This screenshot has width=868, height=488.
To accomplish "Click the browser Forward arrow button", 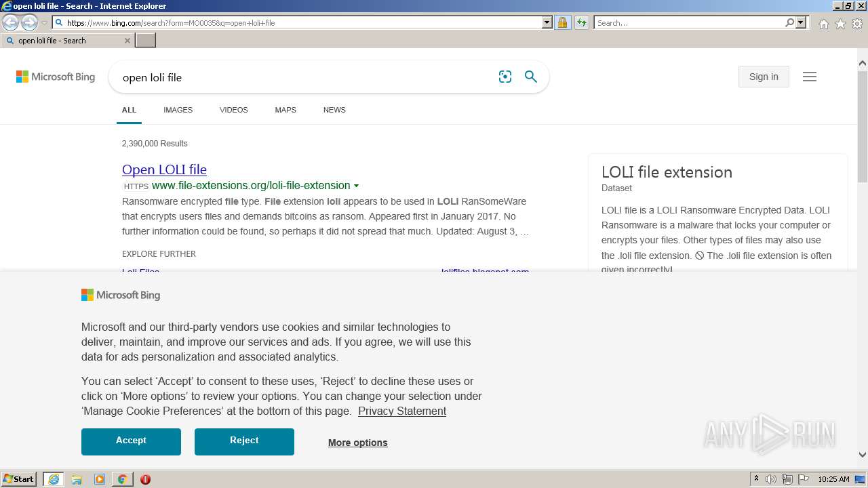I will tap(29, 23).
